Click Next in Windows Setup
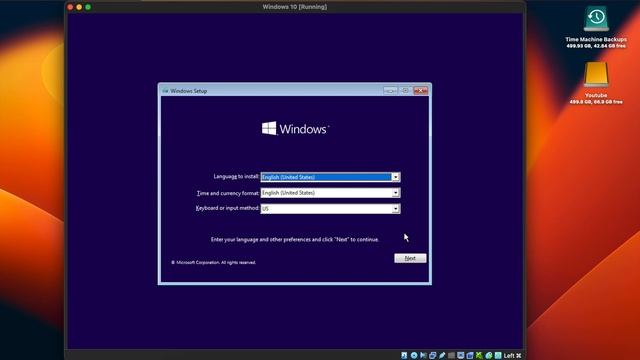 (x=410, y=258)
